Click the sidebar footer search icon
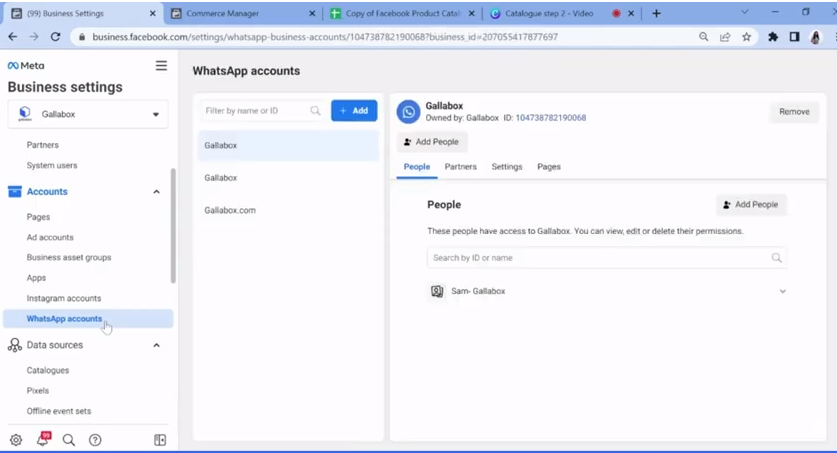 click(x=69, y=440)
